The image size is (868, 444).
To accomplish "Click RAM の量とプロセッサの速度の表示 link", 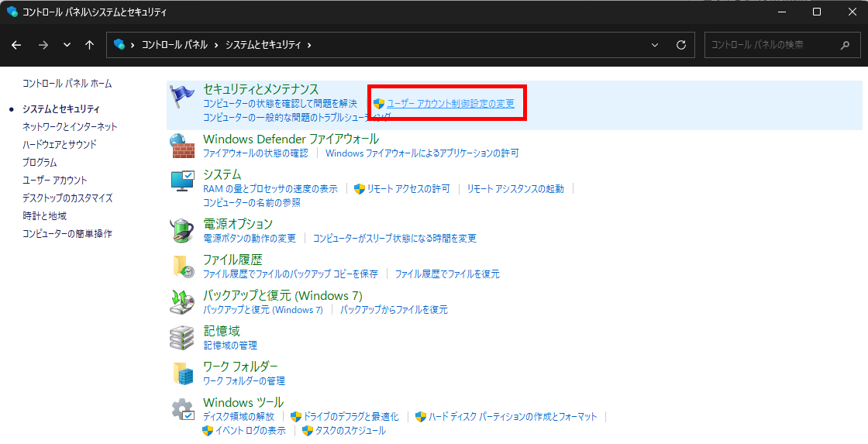I will point(270,189).
